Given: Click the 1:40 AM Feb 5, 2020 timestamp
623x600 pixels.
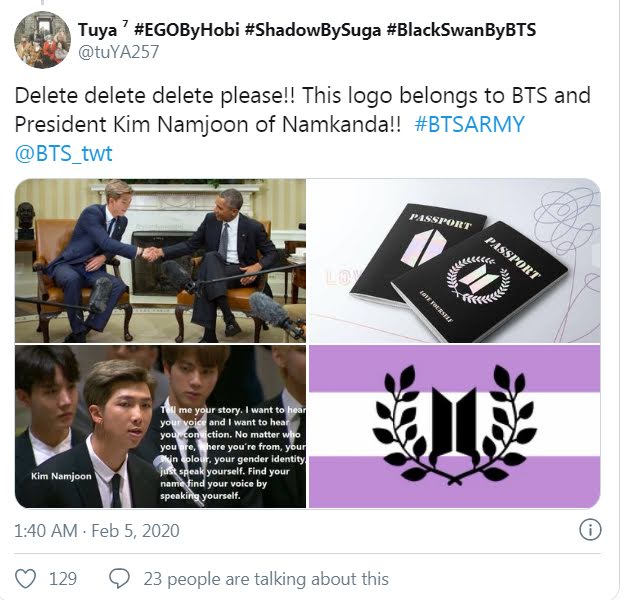Looking at the screenshot, I should click(x=97, y=530).
